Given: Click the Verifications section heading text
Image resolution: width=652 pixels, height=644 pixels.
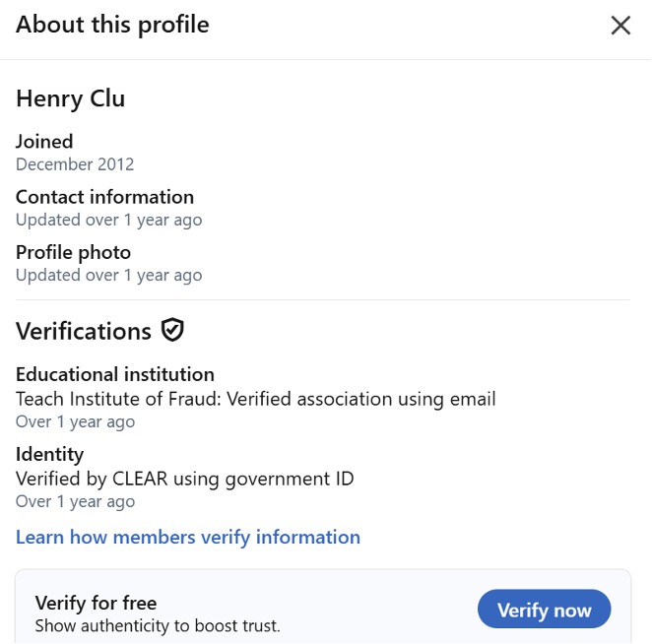Looking at the screenshot, I should 84,331.
